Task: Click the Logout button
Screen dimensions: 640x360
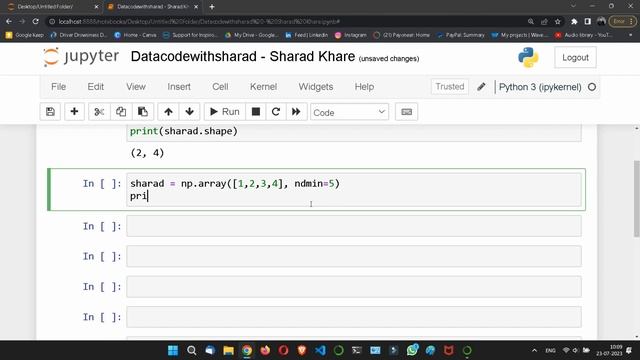Action: click(575, 58)
